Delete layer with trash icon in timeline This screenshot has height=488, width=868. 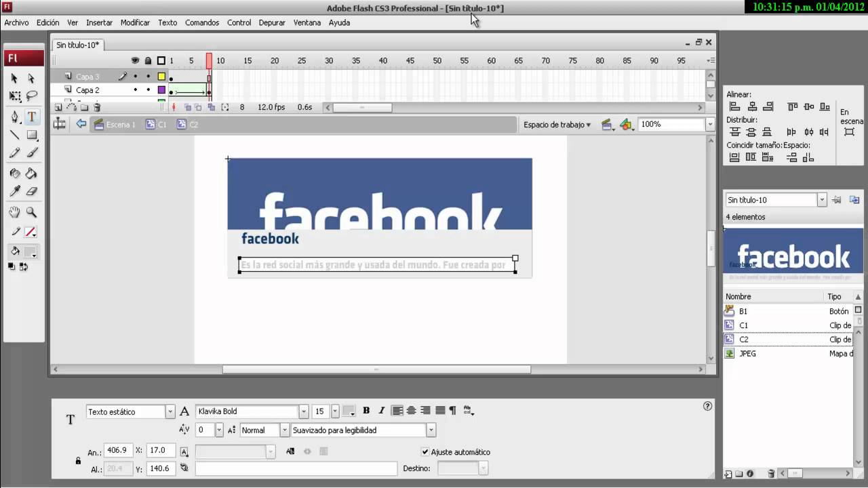click(97, 107)
